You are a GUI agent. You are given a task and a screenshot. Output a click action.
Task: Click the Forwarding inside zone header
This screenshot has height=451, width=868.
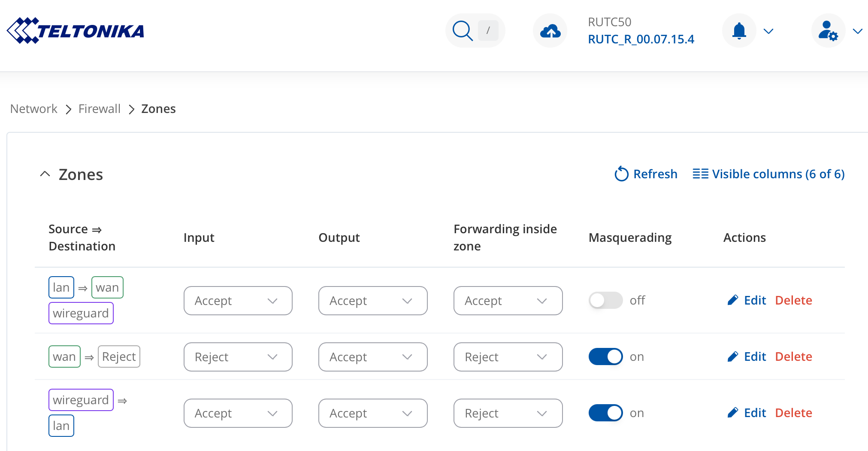[x=505, y=238]
